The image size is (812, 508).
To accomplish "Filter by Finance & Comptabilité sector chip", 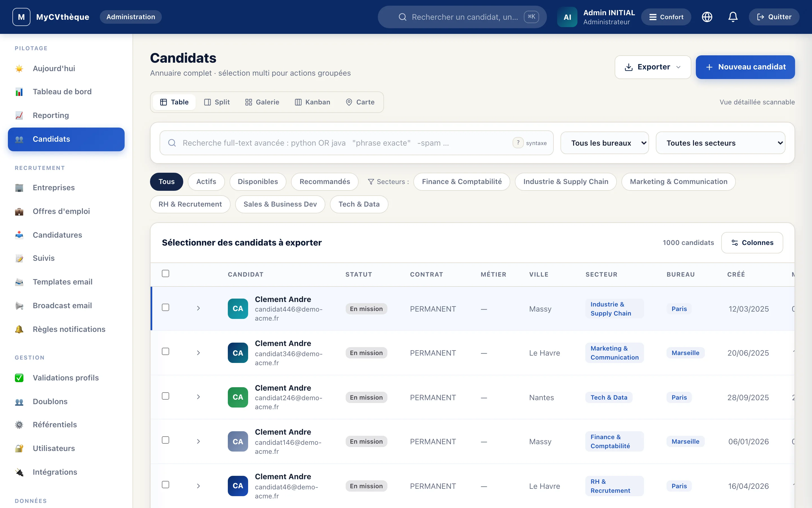I will [x=462, y=181].
